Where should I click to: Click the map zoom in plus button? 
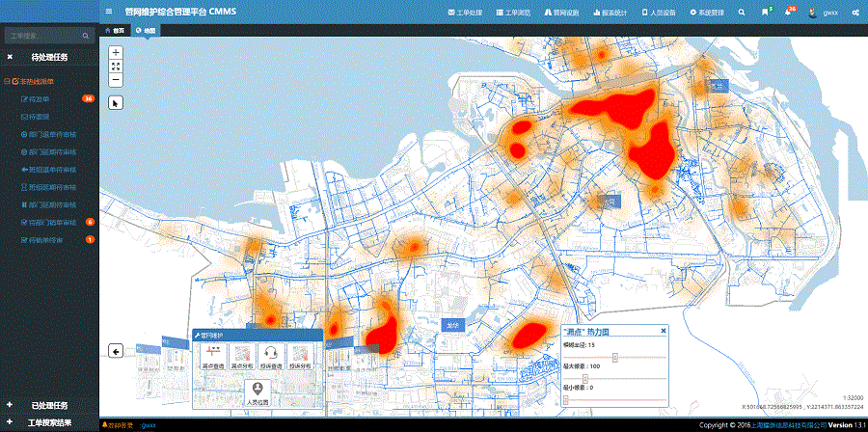point(116,52)
